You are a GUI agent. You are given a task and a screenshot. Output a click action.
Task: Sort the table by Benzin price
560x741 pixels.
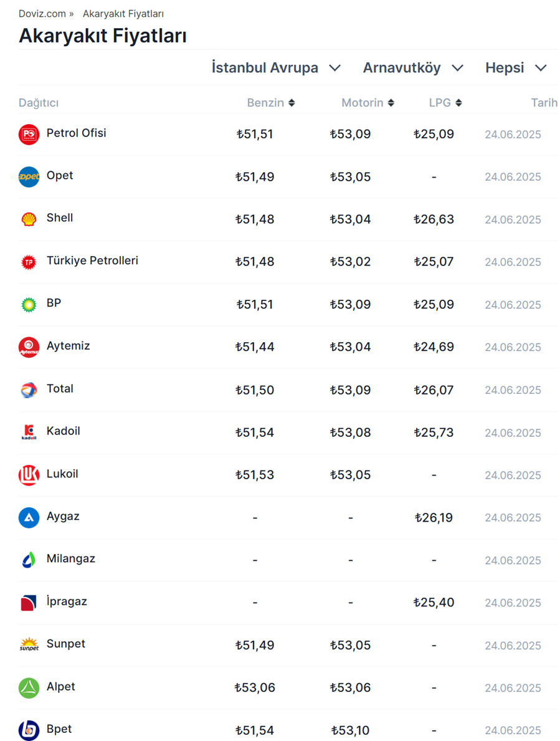[271, 103]
